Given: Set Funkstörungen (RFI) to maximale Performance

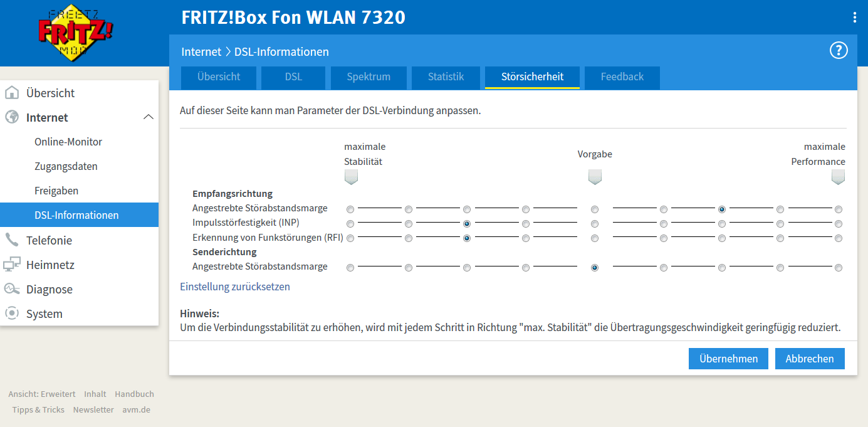Looking at the screenshot, I should (x=839, y=238).
